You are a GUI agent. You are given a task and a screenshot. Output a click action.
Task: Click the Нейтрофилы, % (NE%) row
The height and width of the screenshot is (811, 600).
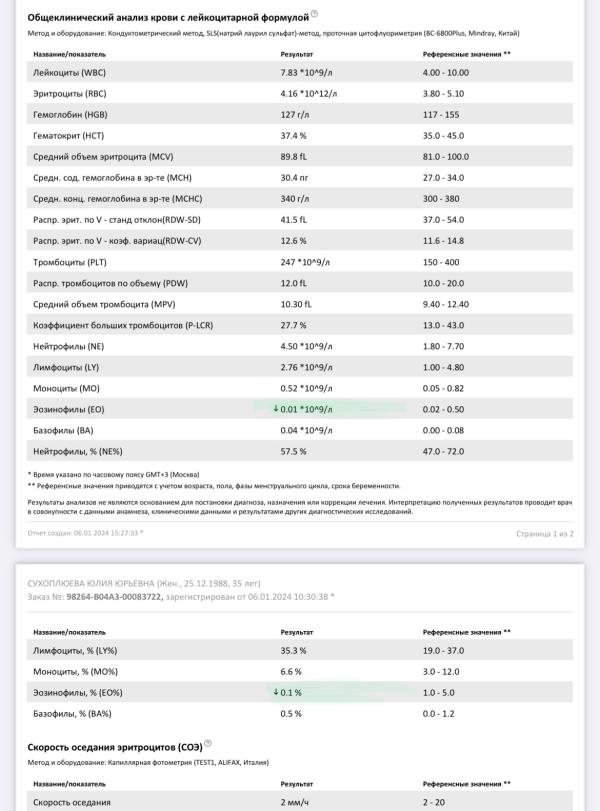tap(300, 451)
